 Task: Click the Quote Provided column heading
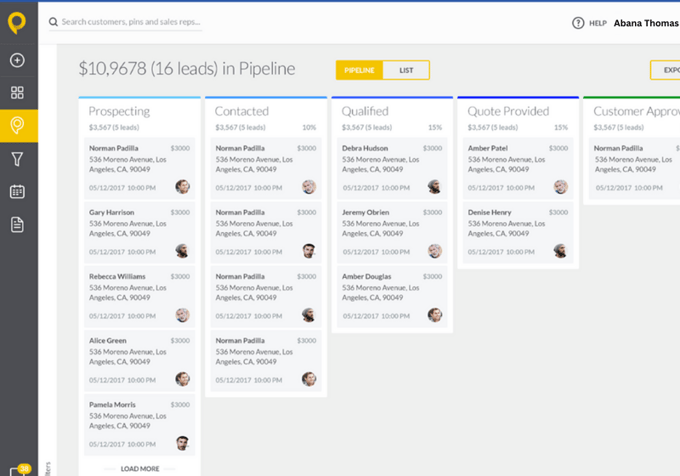tap(508, 111)
